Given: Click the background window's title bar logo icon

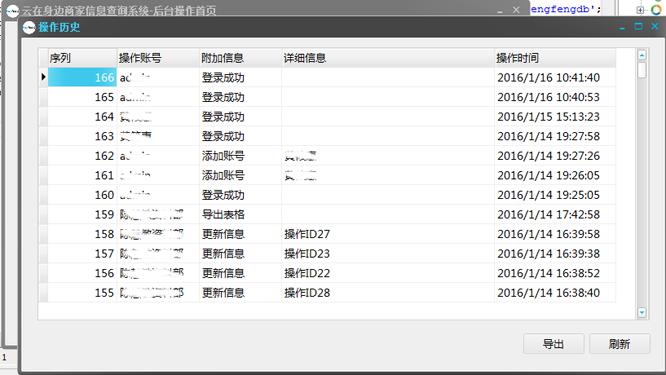Looking at the screenshot, I should pos(12,10).
